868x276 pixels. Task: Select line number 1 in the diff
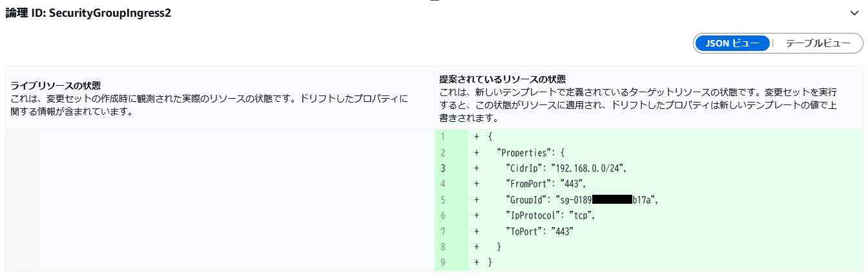[443, 137]
